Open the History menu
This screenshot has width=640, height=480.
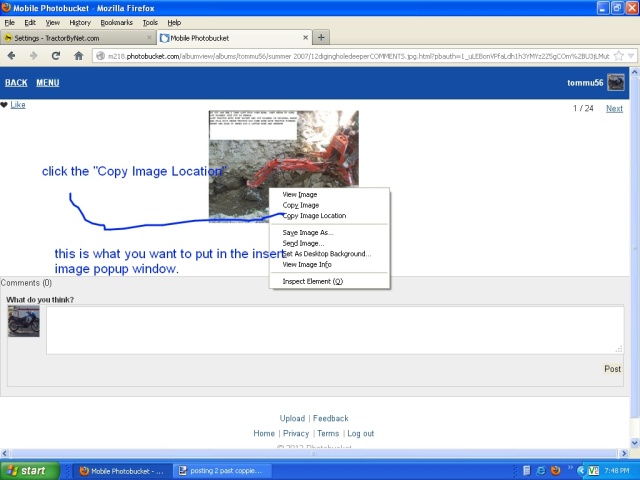(x=80, y=22)
